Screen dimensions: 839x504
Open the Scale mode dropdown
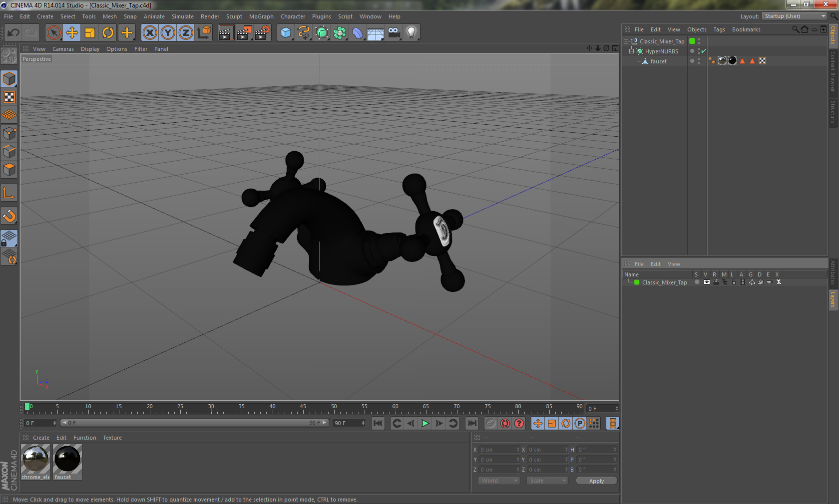[547, 481]
